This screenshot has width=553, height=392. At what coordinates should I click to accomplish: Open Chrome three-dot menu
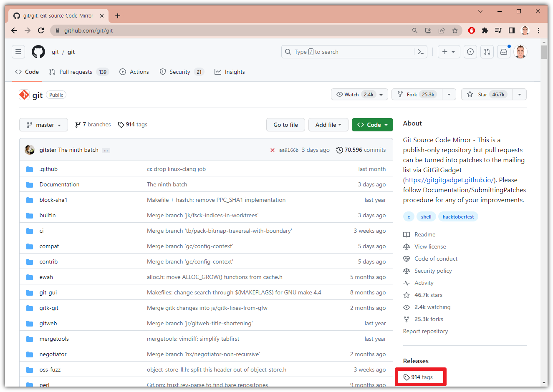coord(539,30)
